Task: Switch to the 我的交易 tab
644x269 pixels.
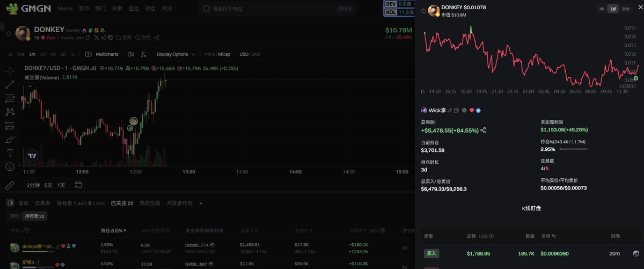Action: [x=150, y=203]
